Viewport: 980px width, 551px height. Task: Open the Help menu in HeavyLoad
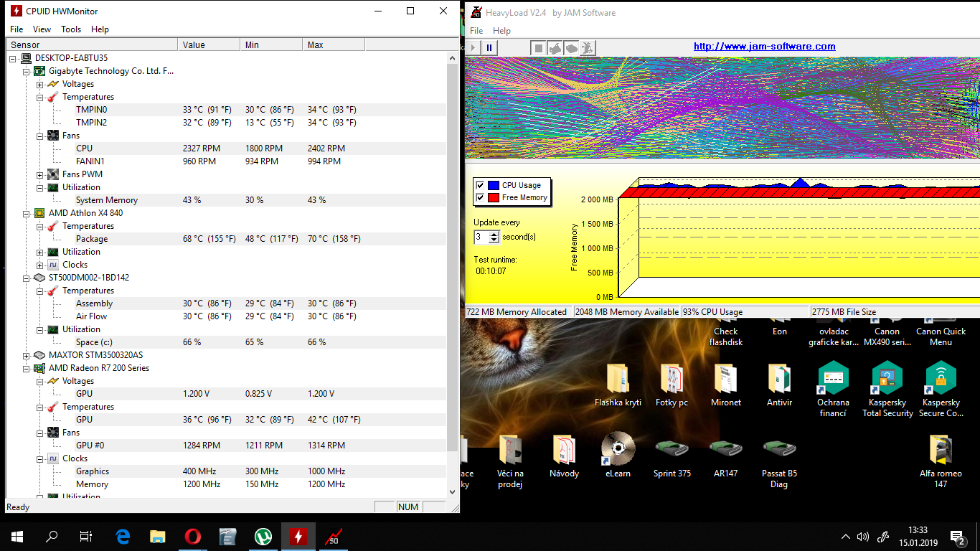[501, 31]
